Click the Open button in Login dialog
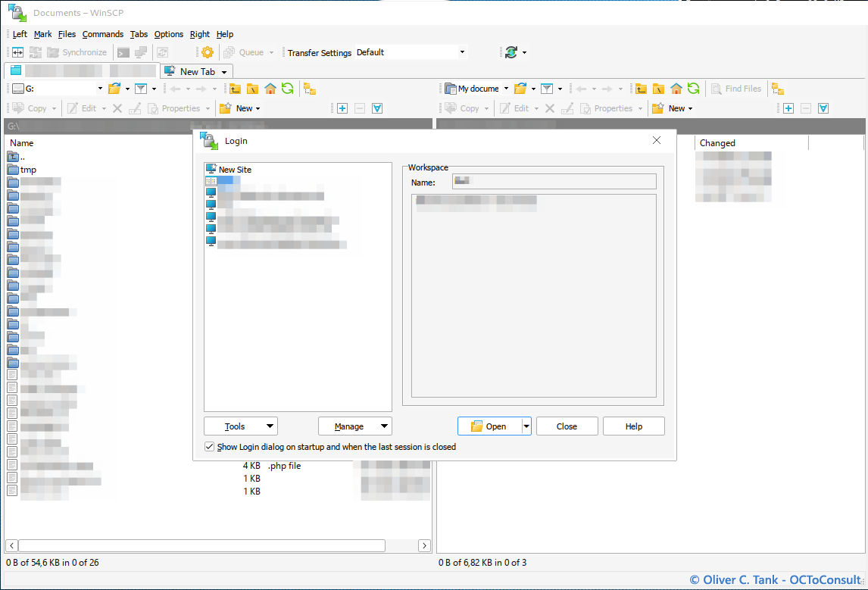 (x=489, y=426)
